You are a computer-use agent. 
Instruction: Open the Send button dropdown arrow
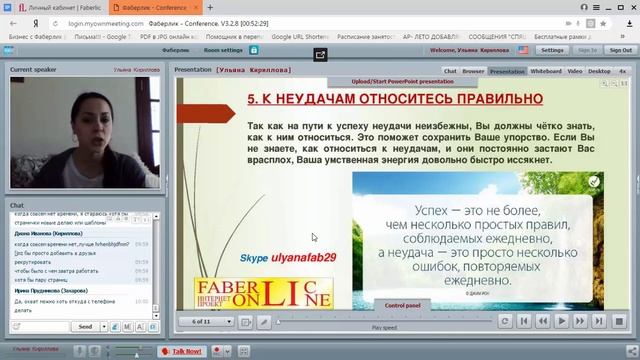104,327
